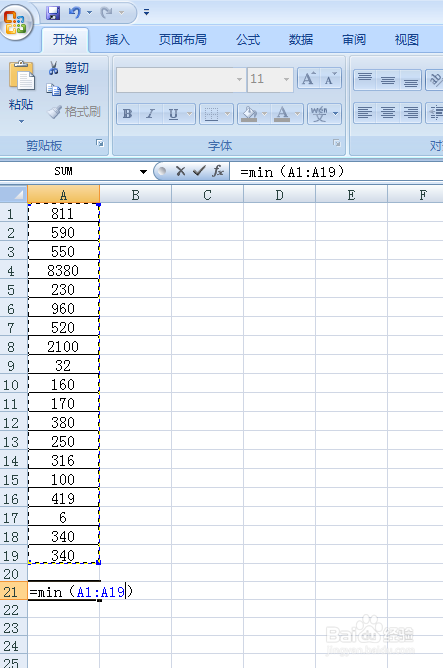Screen dimensions: 443x668
Task: Decrease font size with shrink icon
Action: pyautogui.click(x=331, y=79)
